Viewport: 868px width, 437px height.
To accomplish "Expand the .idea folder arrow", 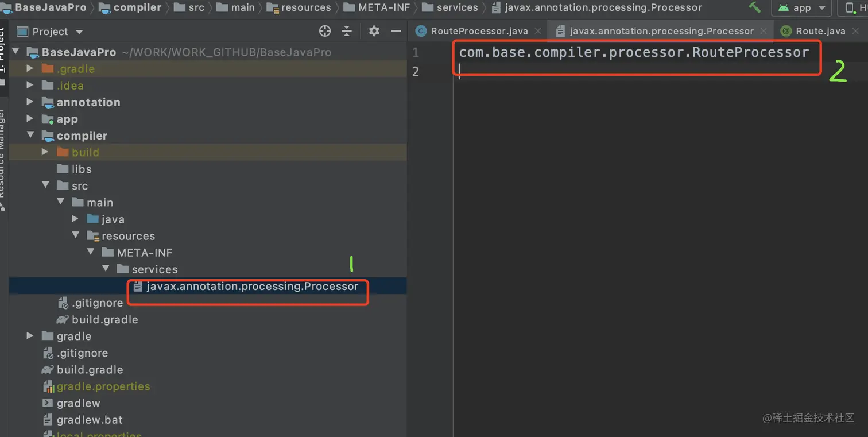I will click(x=30, y=85).
